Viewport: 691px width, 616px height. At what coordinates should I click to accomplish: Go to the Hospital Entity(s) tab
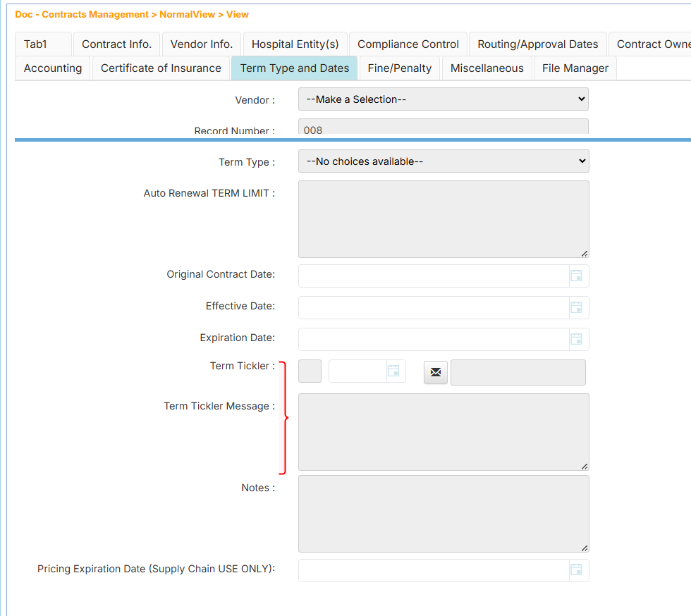(295, 44)
